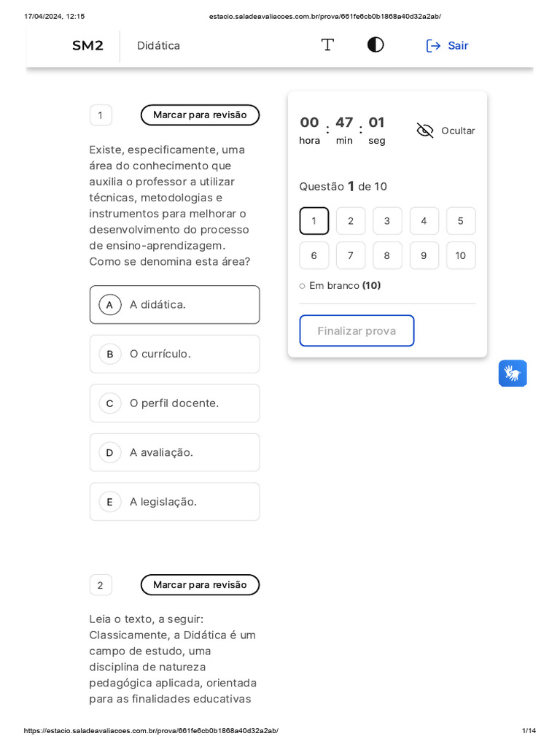560x747 pixels.
Task: Open question 7 from the navigator
Action: [x=351, y=255]
